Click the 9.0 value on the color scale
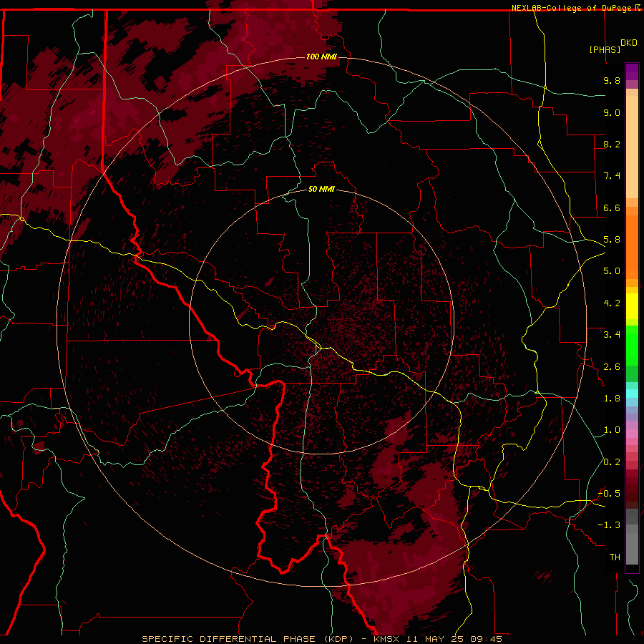The width and height of the screenshot is (644, 644). click(612, 112)
